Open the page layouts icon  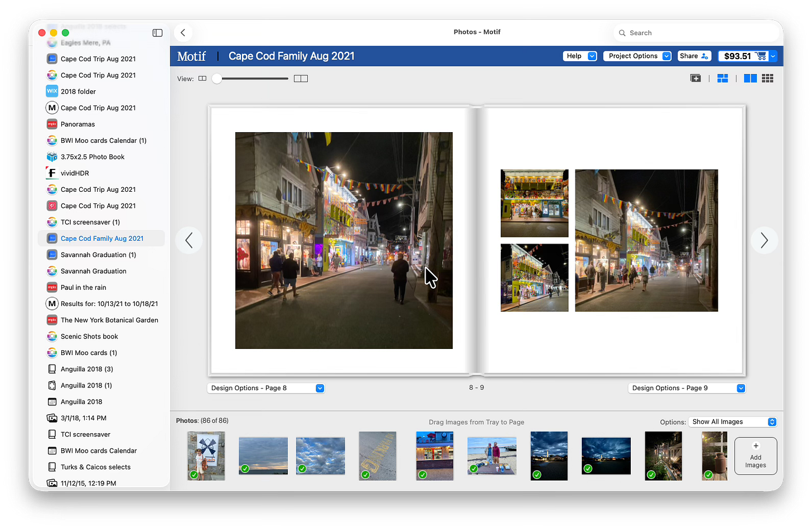click(x=723, y=79)
